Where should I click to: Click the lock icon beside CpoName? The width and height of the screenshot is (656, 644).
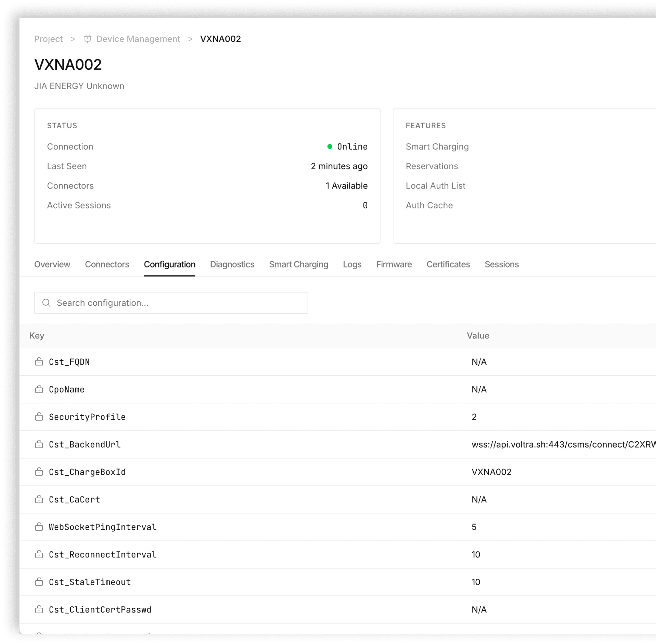(x=39, y=389)
